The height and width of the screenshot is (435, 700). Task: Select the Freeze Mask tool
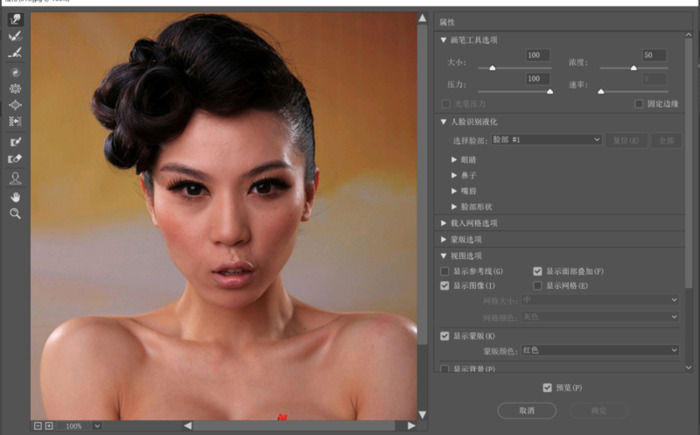[x=15, y=142]
